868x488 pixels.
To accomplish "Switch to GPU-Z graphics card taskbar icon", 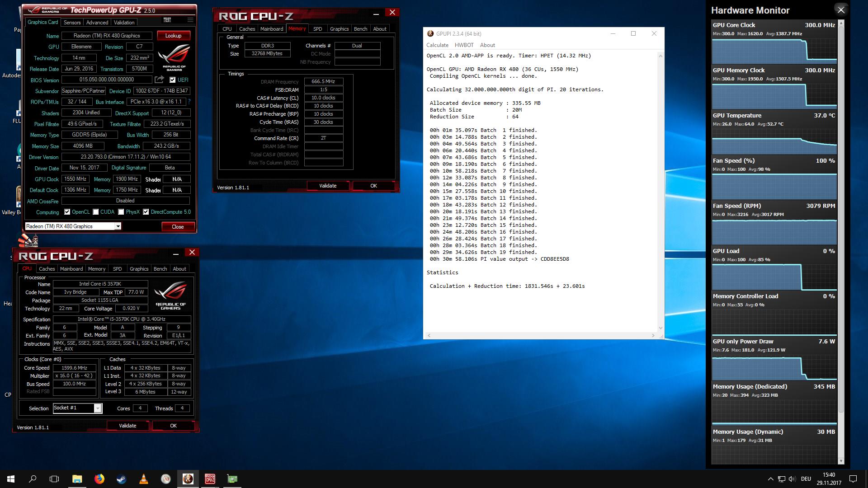I will (232, 479).
